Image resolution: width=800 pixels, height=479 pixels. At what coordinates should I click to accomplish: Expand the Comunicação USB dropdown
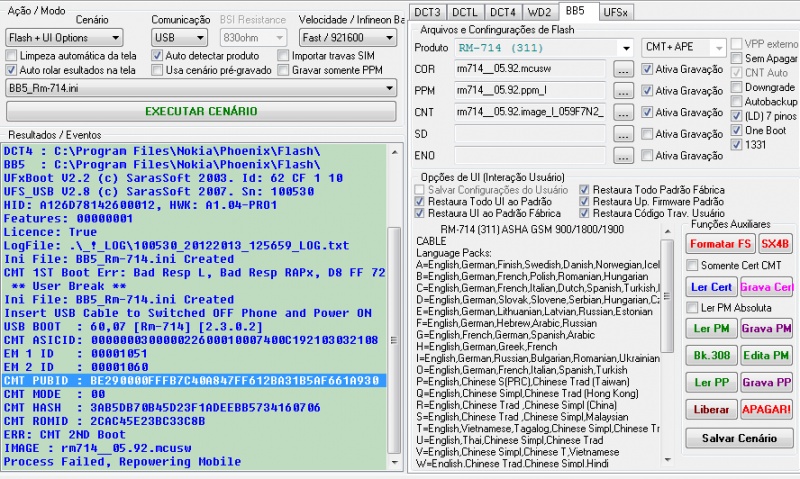180,36
